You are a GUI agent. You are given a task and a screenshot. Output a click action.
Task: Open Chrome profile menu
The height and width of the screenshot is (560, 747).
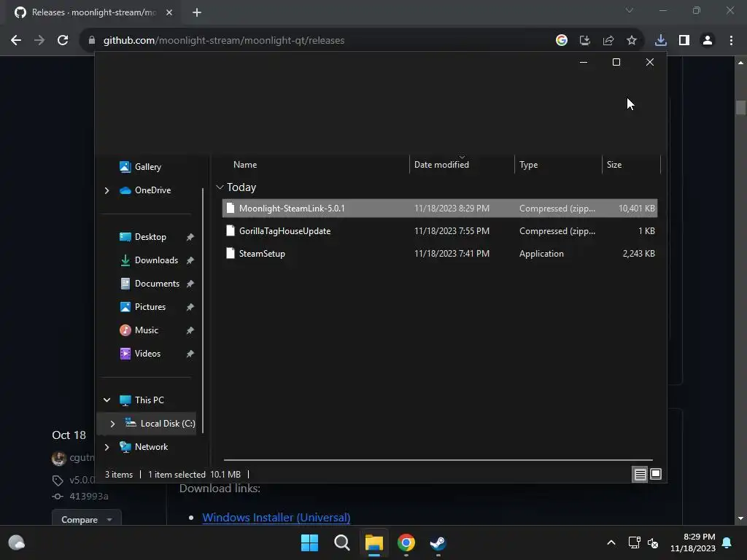point(708,41)
